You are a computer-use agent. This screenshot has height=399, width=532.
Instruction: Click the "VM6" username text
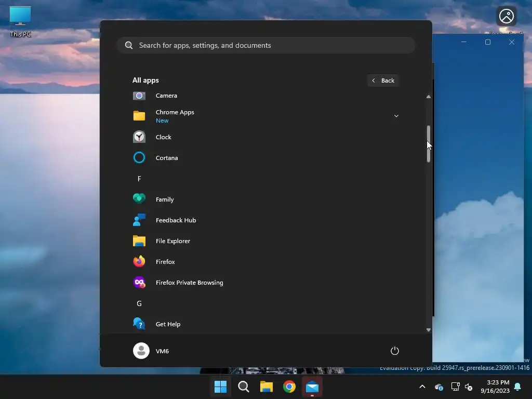(x=162, y=351)
